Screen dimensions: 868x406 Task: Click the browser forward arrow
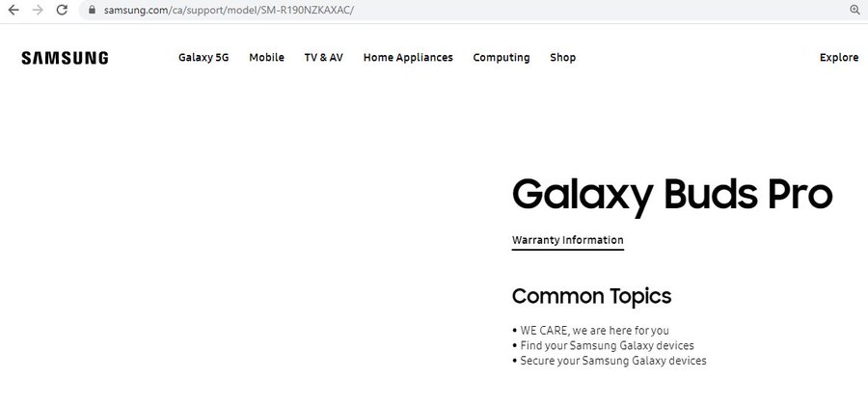(x=38, y=10)
